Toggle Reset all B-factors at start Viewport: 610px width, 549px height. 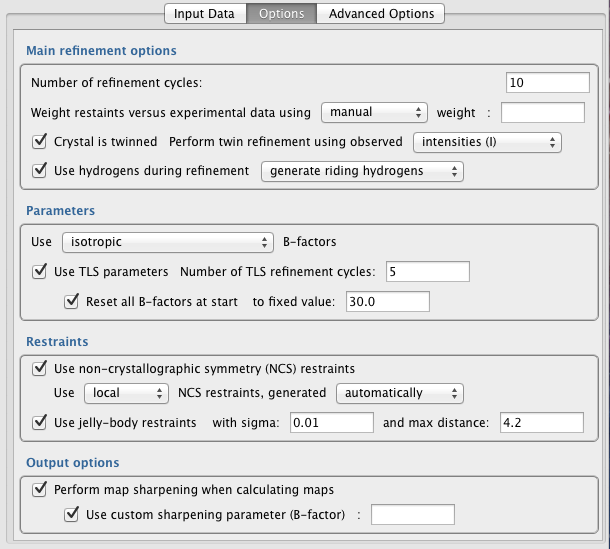coord(71,301)
